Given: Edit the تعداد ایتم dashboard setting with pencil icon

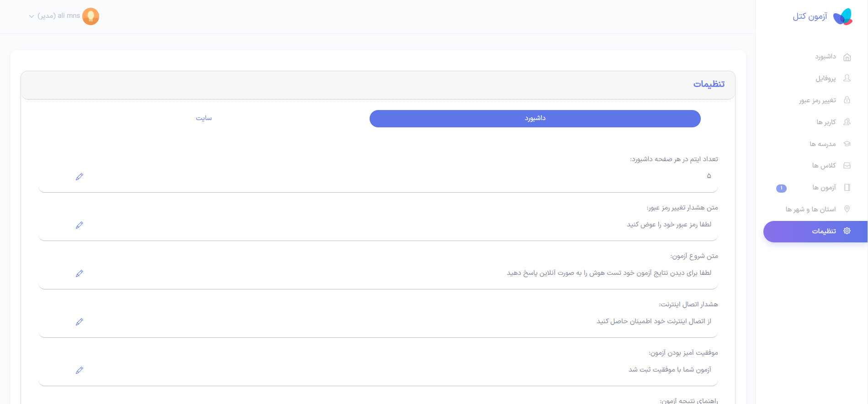Looking at the screenshot, I should 79,177.
